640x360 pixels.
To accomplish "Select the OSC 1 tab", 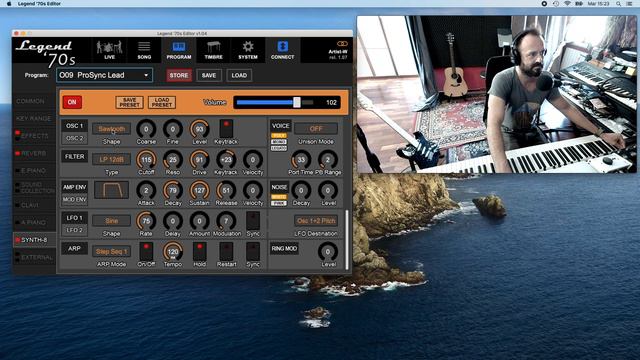I will [x=74, y=126].
